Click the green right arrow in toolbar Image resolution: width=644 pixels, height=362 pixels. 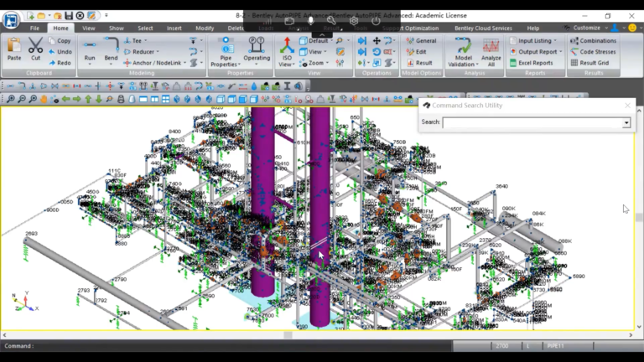pyautogui.click(x=77, y=100)
